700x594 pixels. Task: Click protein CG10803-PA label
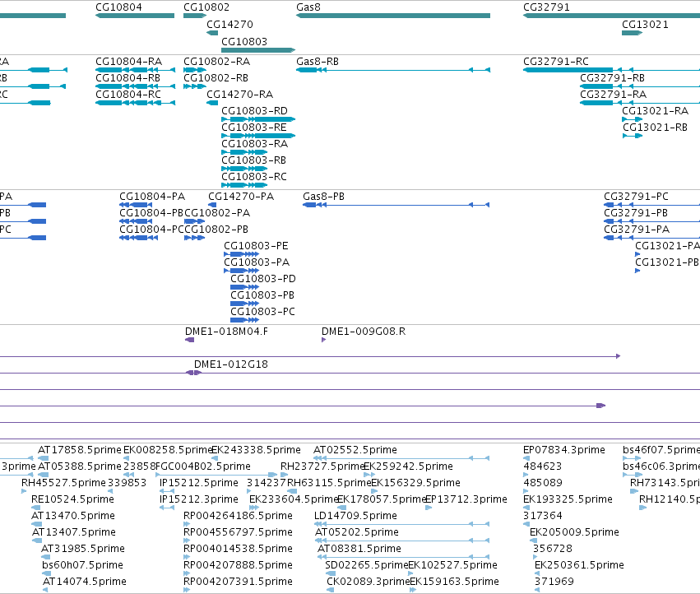point(257,262)
